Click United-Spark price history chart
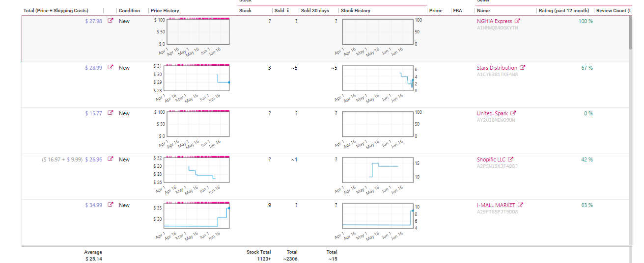The width and height of the screenshot is (644, 263). (198, 123)
